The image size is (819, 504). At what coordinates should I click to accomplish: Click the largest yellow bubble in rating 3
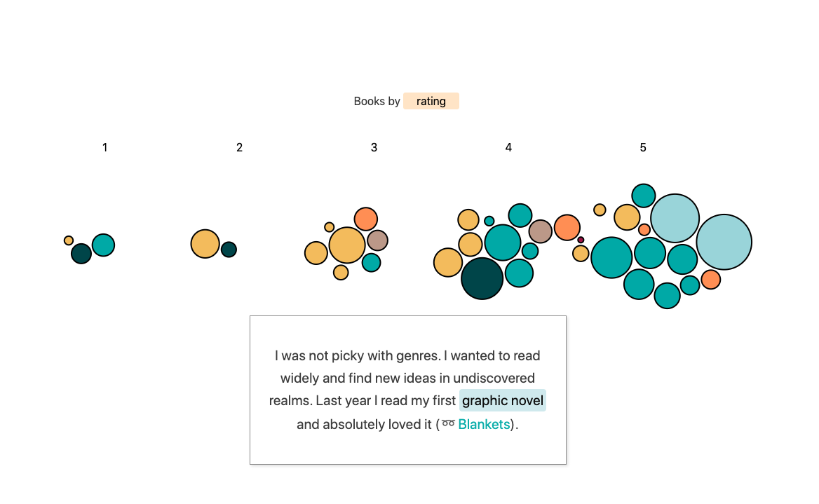[x=346, y=245]
